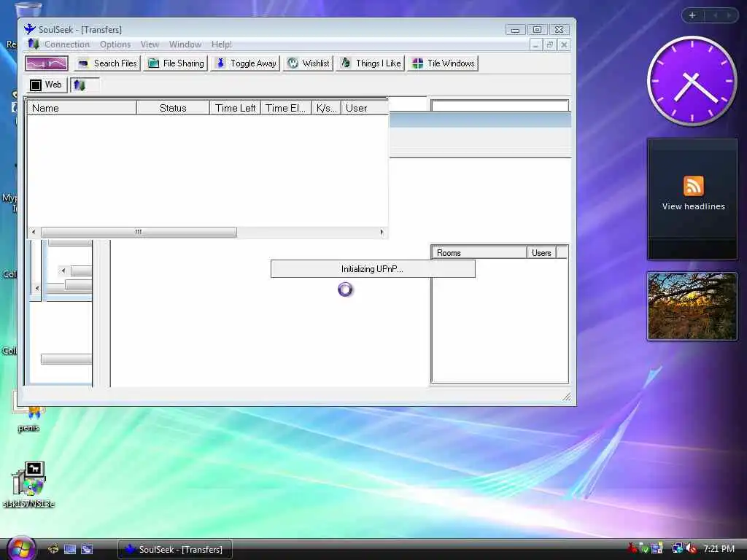Click the transfers list horizontal scrollbar thumb
The width and height of the screenshot is (747, 560).
[139, 232]
